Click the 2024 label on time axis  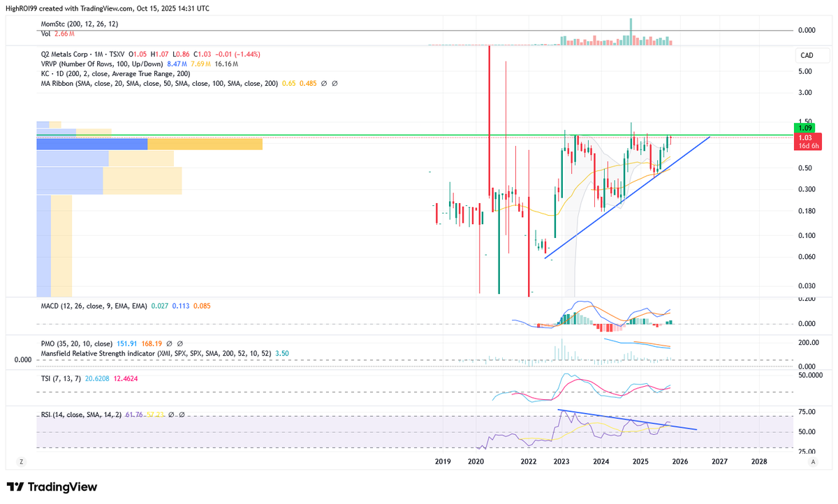[601, 461]
